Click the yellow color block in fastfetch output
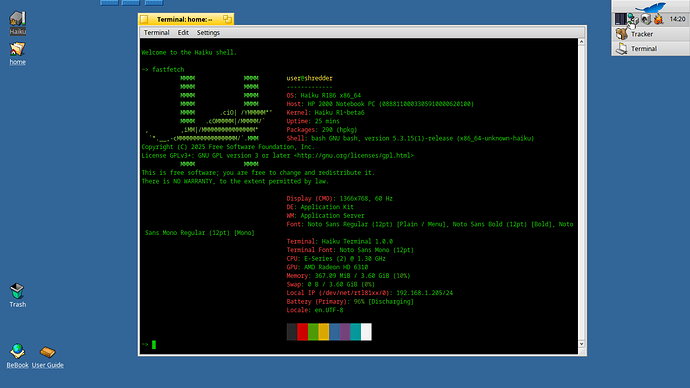 click(x=323, y=332)
